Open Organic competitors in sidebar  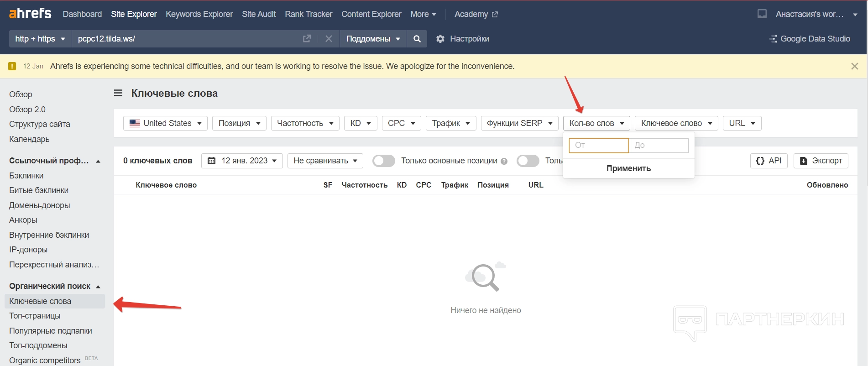tap(45, 360)
